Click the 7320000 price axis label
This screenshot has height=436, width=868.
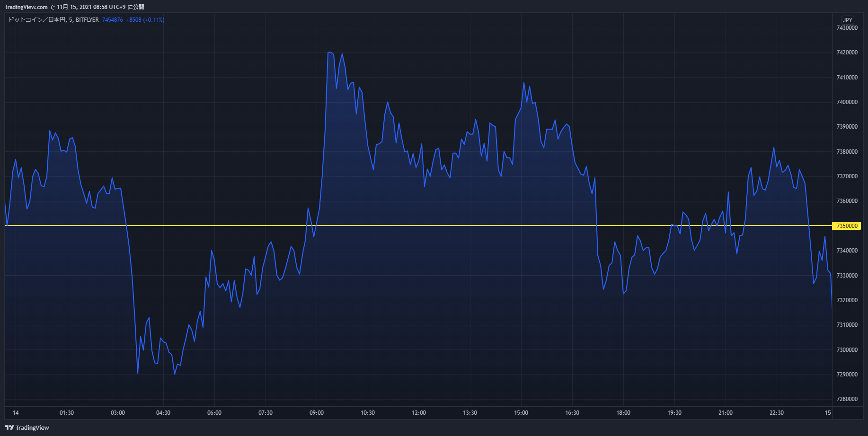coord(847,300)
